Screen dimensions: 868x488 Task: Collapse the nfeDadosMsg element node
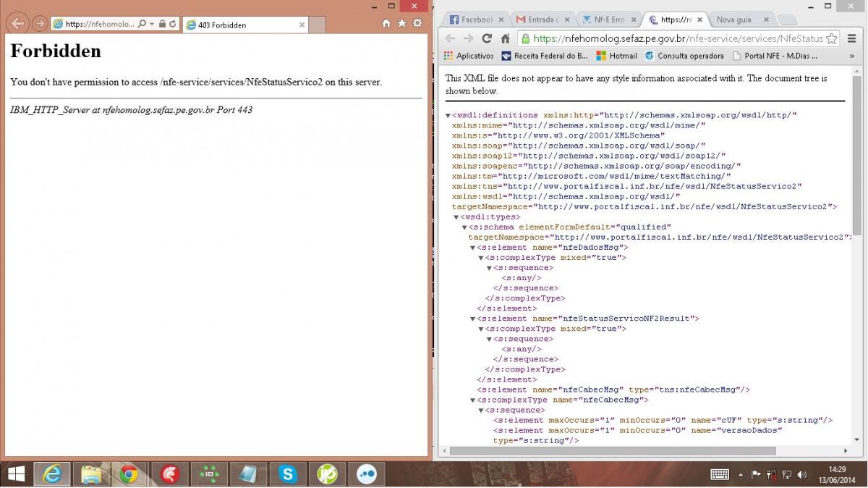473,248
